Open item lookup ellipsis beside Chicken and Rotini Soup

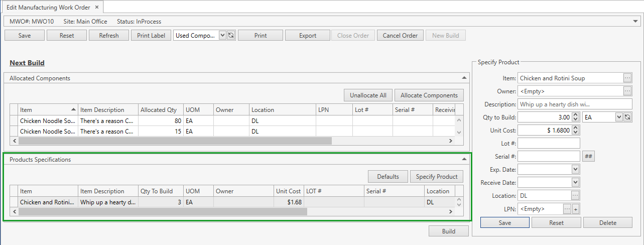(x=627, y=78)
